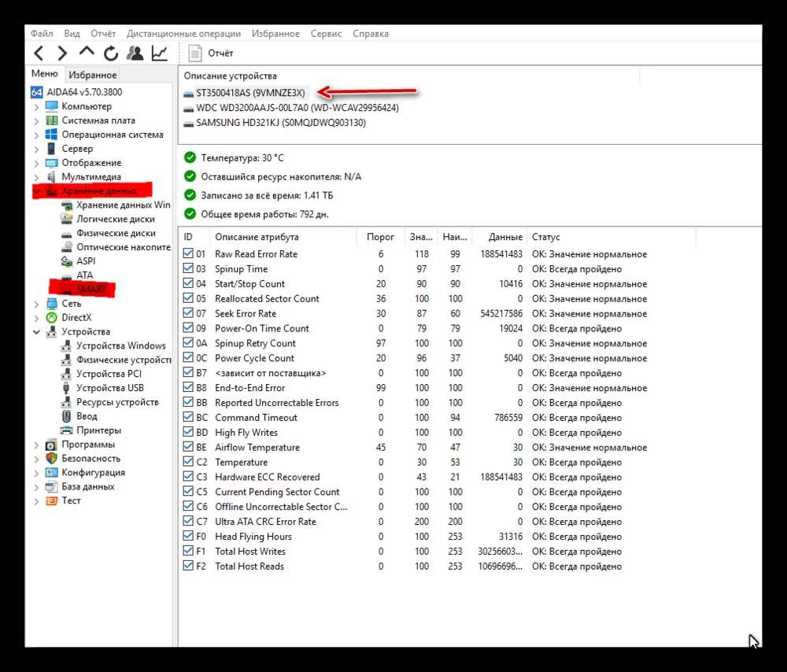Open Устройства PCI in the tree
Image resolution: width=787 pixels, height=672 pixels.
(102, 374)
